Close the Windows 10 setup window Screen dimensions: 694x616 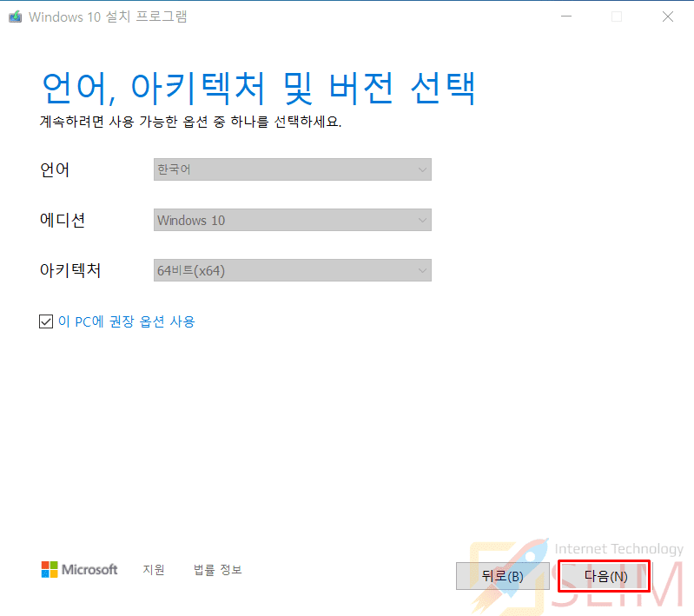(668, 17)
